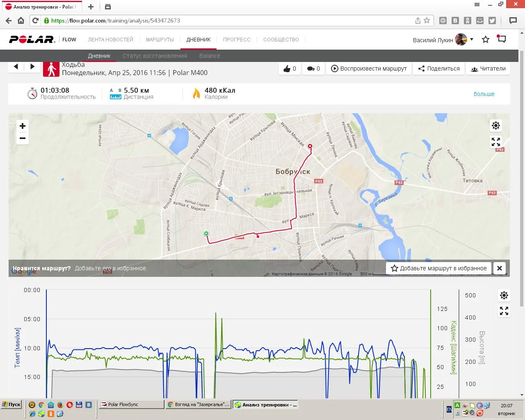Switch to the Balance tab

(210, 56)
